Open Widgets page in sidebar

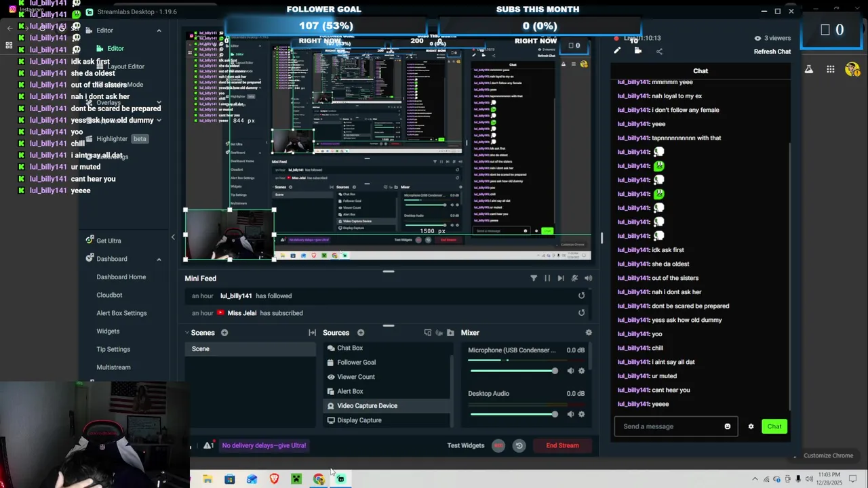click(108, 331)
